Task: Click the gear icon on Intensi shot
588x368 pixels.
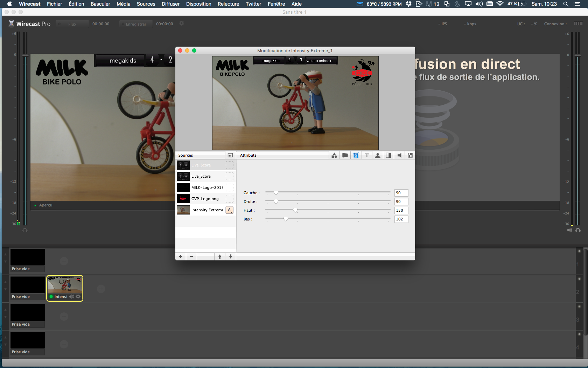Action: pyautogui.click(x=78, y=297)
